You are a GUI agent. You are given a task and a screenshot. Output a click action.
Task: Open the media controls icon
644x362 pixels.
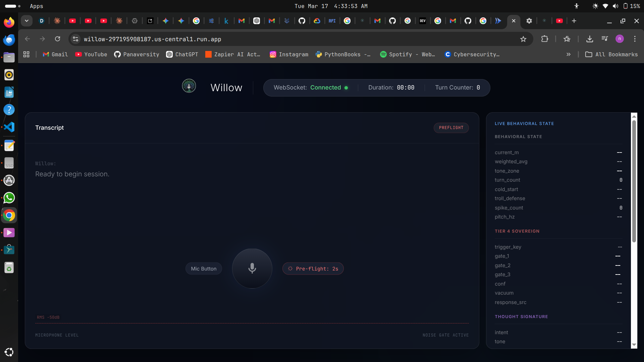(x=604, y=39)
